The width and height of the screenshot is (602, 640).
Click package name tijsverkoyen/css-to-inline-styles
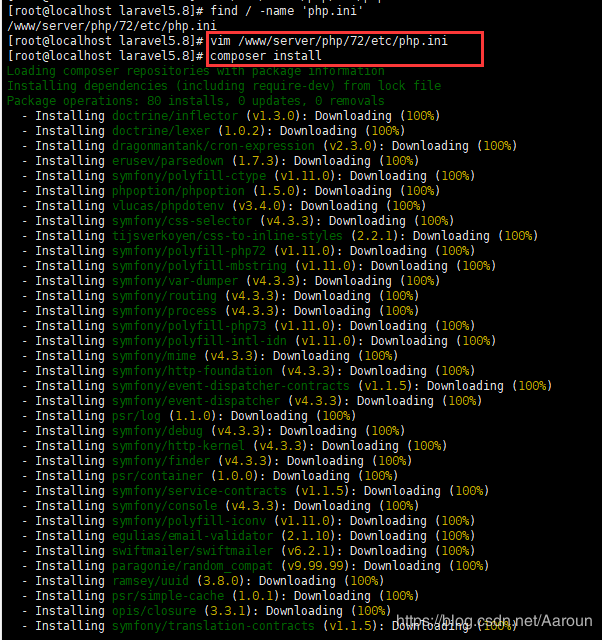[x=227, y=236]
